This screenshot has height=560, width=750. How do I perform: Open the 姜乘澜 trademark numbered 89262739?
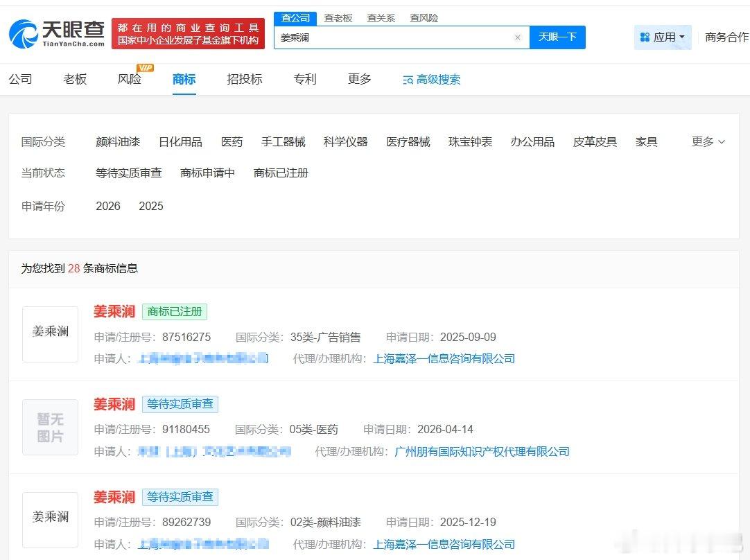click(x=114, y=498)
